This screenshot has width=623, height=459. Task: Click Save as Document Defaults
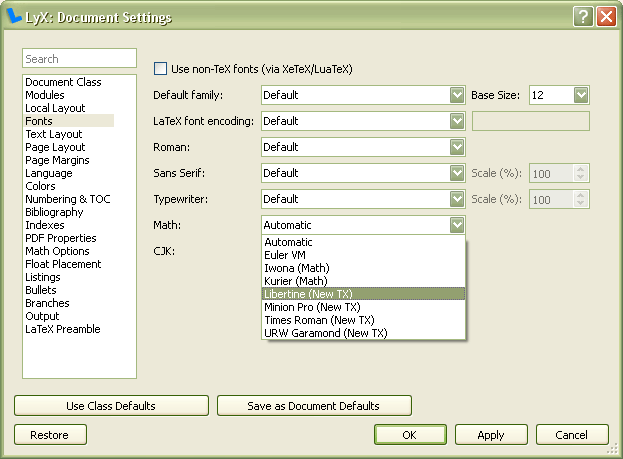point(315,406)
